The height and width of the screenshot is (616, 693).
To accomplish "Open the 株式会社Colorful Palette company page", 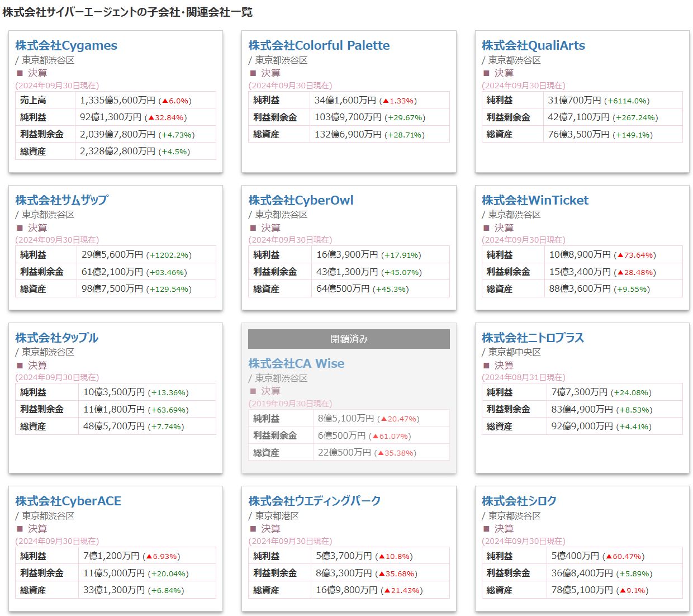I will [319, 46].
